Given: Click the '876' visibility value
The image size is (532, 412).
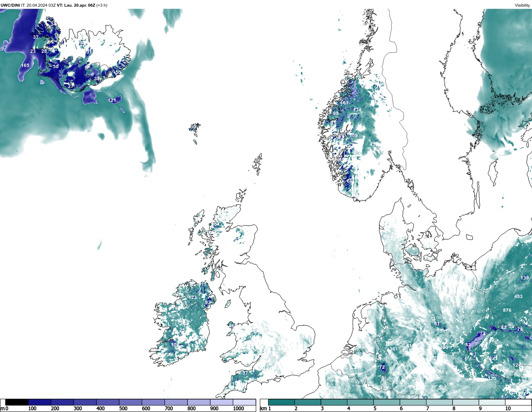Looking at the screenshot, I should [x=507, y=310].
